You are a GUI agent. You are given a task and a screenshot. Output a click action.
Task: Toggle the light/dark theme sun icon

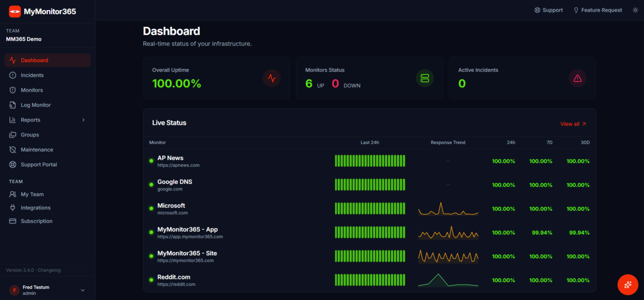[x=635, y=10]
